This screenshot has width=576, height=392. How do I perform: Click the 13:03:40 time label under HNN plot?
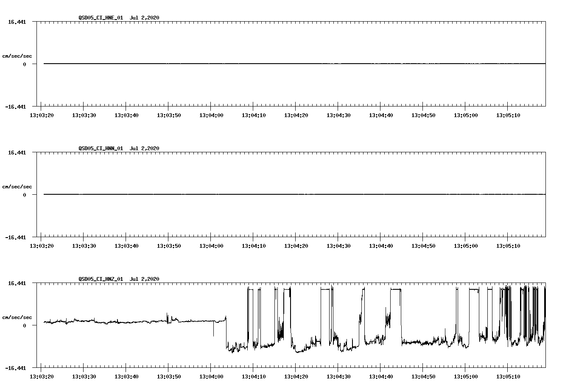pyautogui.click(x=126, y=246)
